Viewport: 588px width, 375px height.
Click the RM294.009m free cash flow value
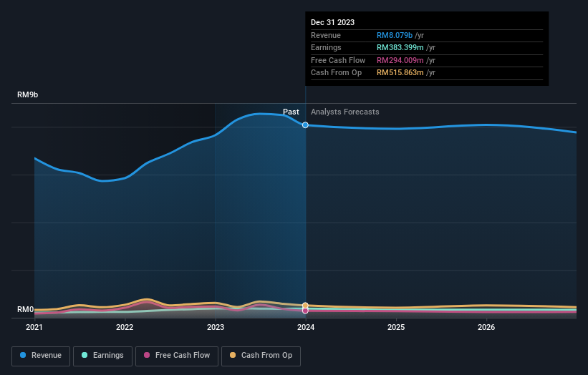(x=400, y=60)
